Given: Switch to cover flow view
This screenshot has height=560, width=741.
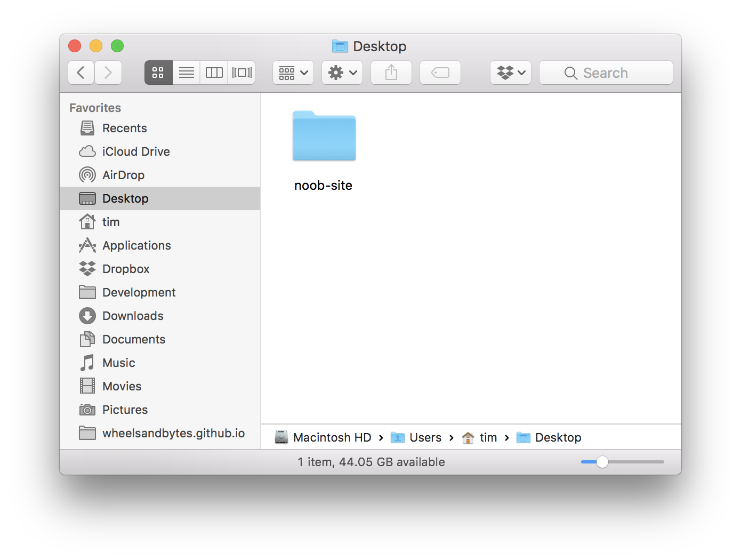Looking at the screenshot, I should [x=241, y=73].
